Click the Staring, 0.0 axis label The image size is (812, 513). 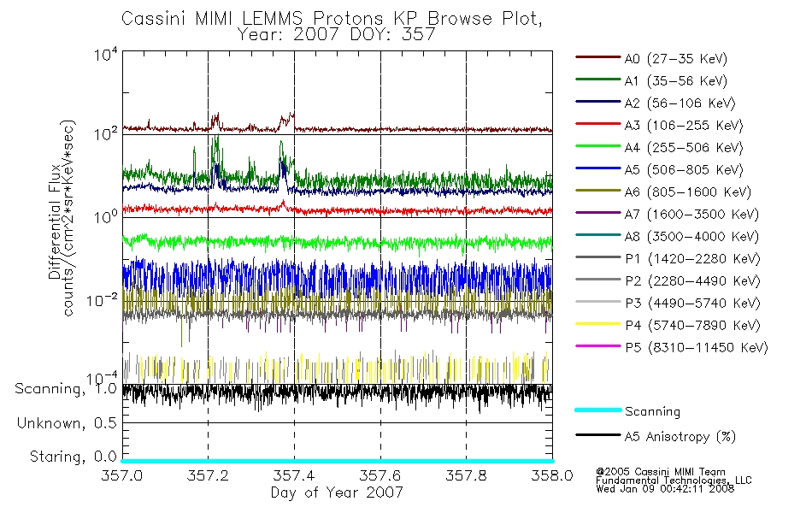pos(73,457)
